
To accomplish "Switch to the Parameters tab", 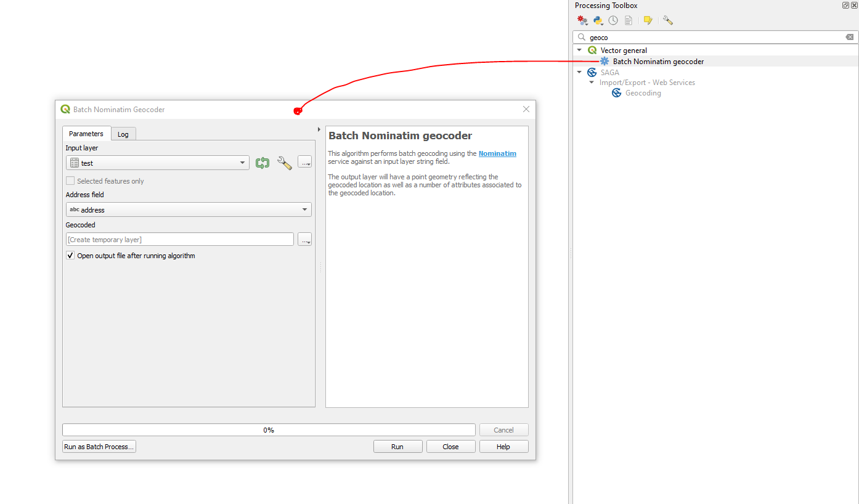I will (x=86, y=134).
